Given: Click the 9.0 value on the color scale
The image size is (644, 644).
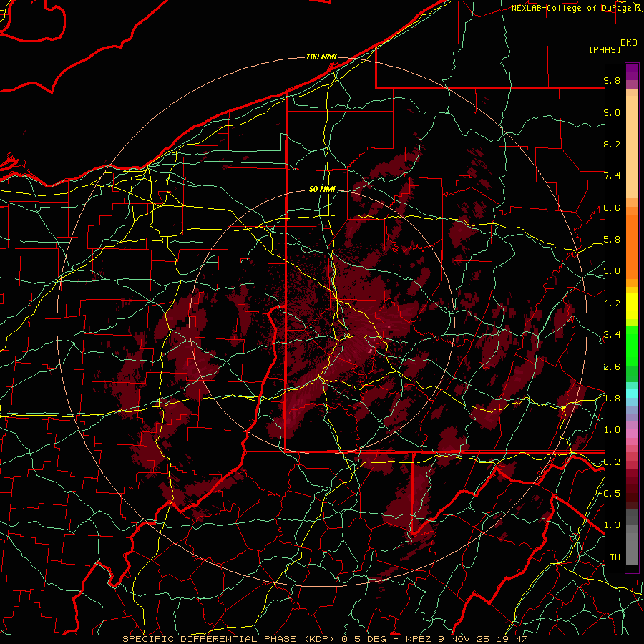Looking at the screenshot, I should click(612, 112).
